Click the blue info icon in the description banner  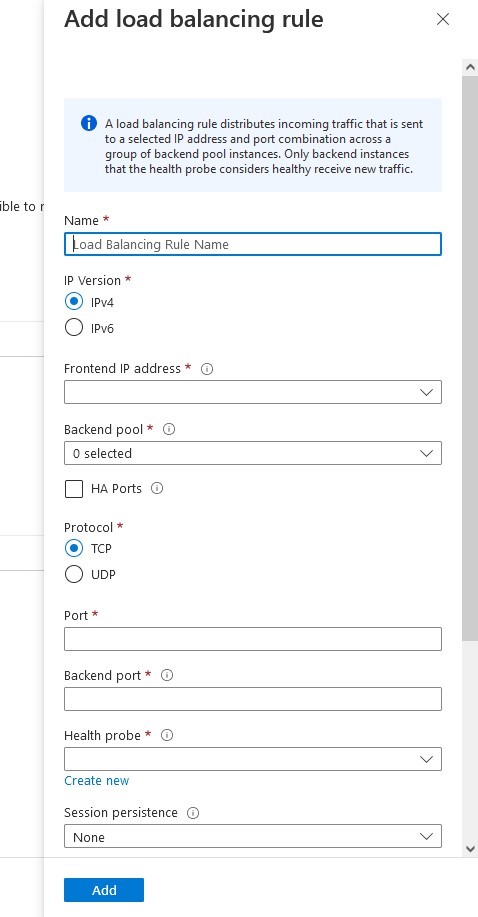[x=88, y=123]
